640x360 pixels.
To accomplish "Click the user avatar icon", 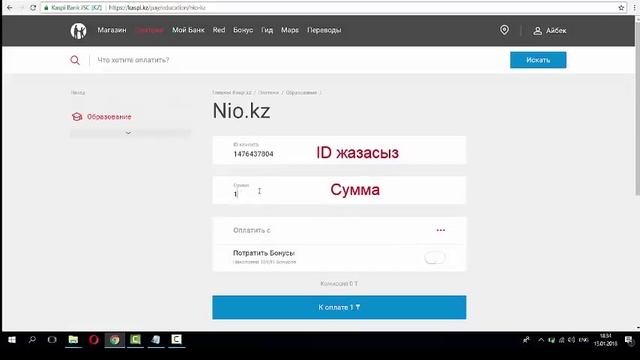I will [x=538, y=31].
